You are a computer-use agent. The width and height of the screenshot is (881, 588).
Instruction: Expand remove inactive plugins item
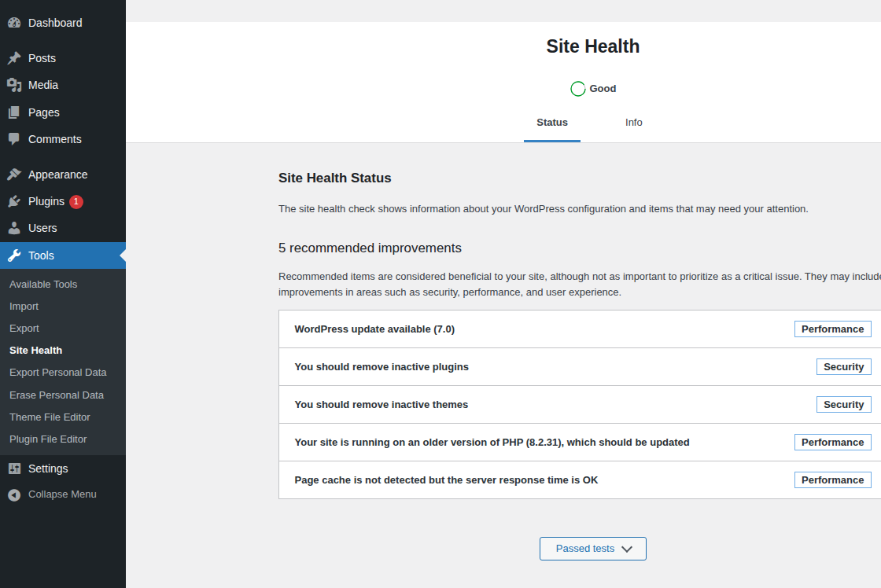580,367
